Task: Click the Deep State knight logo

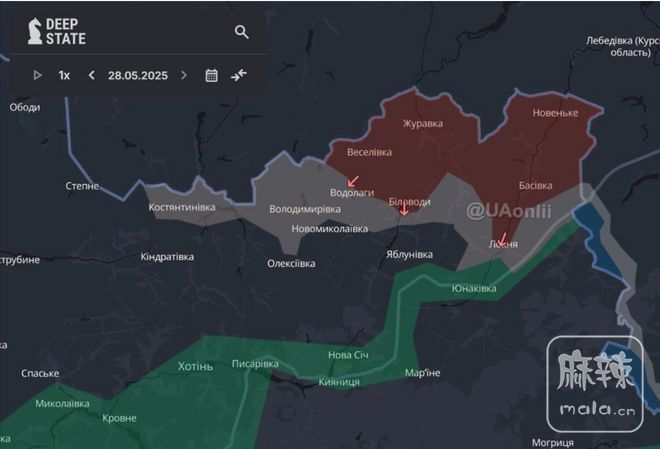Action: coord(35,31)
